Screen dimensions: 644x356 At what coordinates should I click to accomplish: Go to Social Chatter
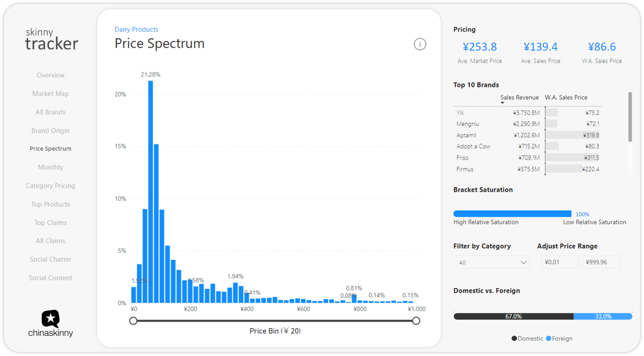pyautogui.click(x=50, y=260)
